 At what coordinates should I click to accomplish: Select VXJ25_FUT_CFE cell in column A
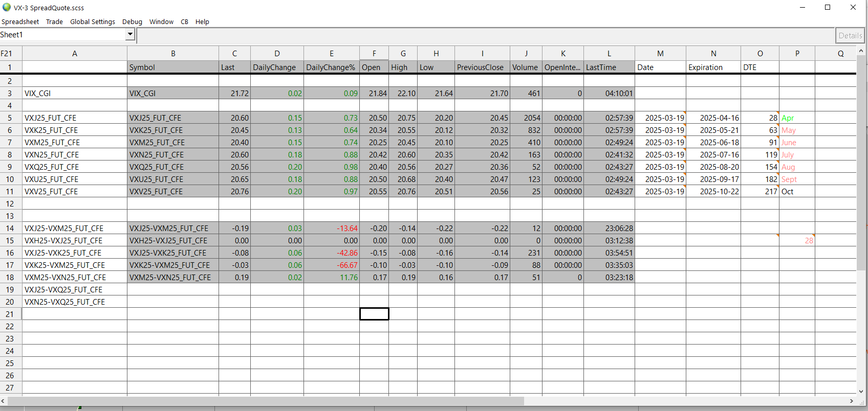pos(75,118)
